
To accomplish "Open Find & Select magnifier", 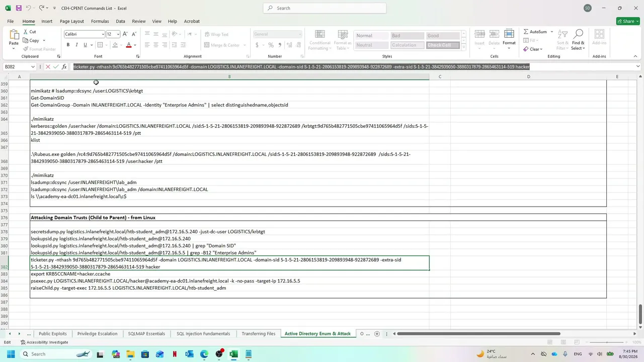I will click(x=578, y=39).
